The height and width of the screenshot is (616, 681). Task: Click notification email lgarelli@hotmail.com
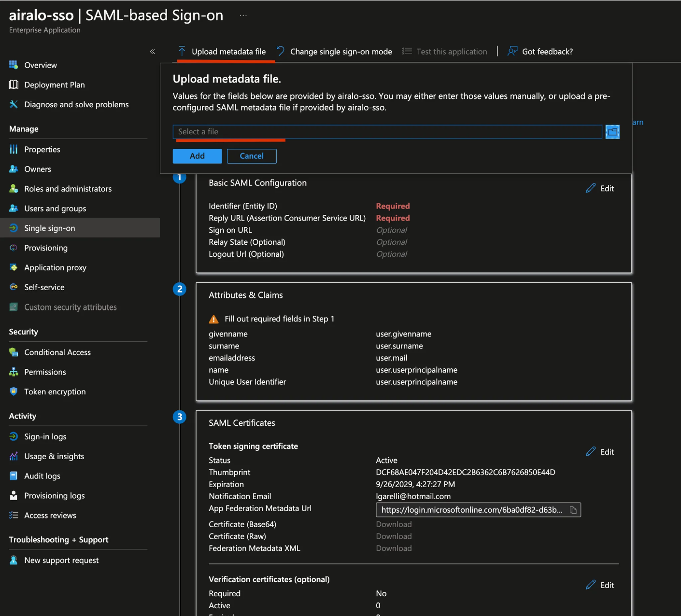(x=413, y=496)
